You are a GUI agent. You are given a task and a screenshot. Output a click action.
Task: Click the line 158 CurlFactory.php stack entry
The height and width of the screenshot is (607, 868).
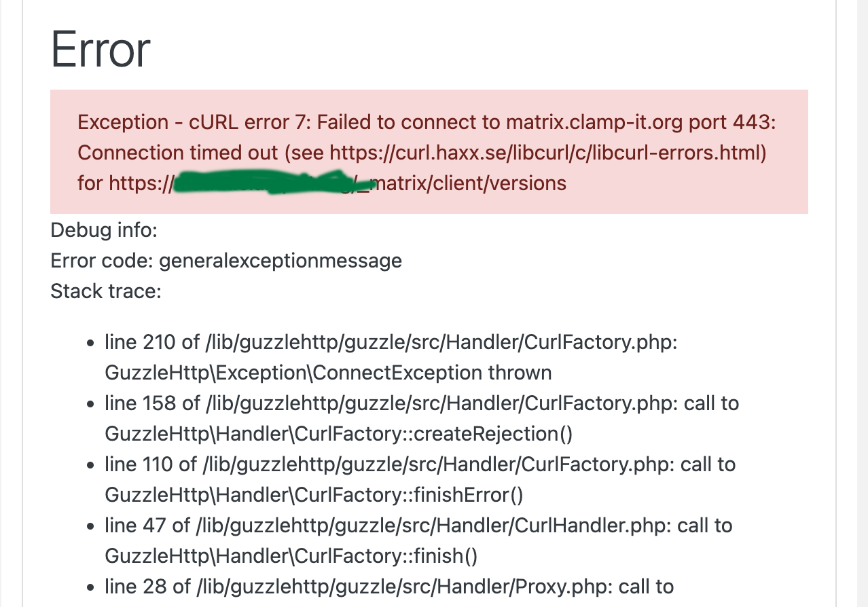(x=422, y=418)
